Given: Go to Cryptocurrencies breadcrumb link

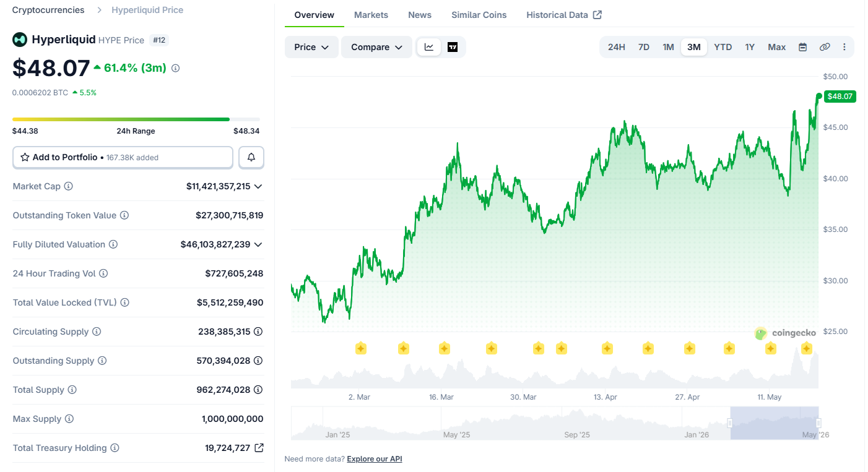Looking at the screenshot, I should (48, 10).
